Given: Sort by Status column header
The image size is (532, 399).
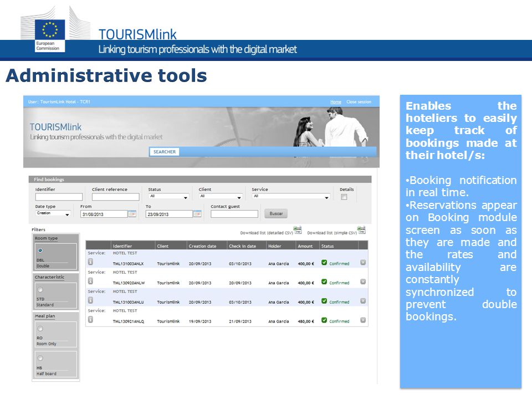Looking at the screenshot, I should [x=328, y=246].
